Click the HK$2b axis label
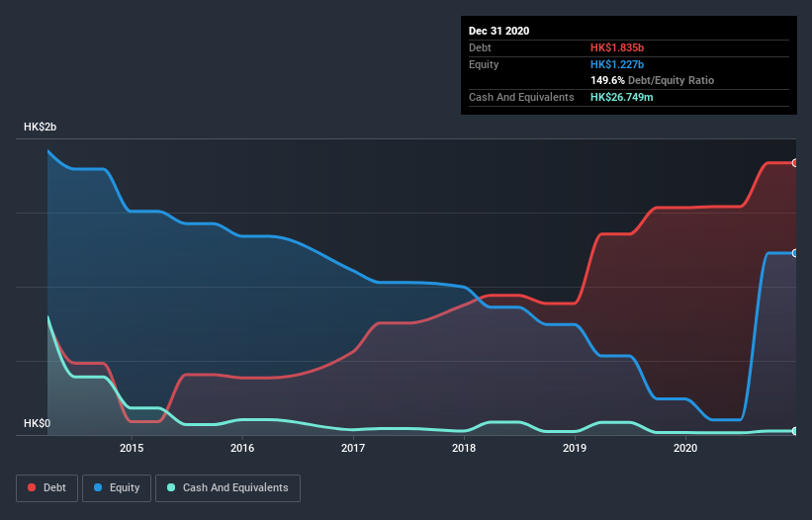The image size is (812, 520). pos(40,128)
